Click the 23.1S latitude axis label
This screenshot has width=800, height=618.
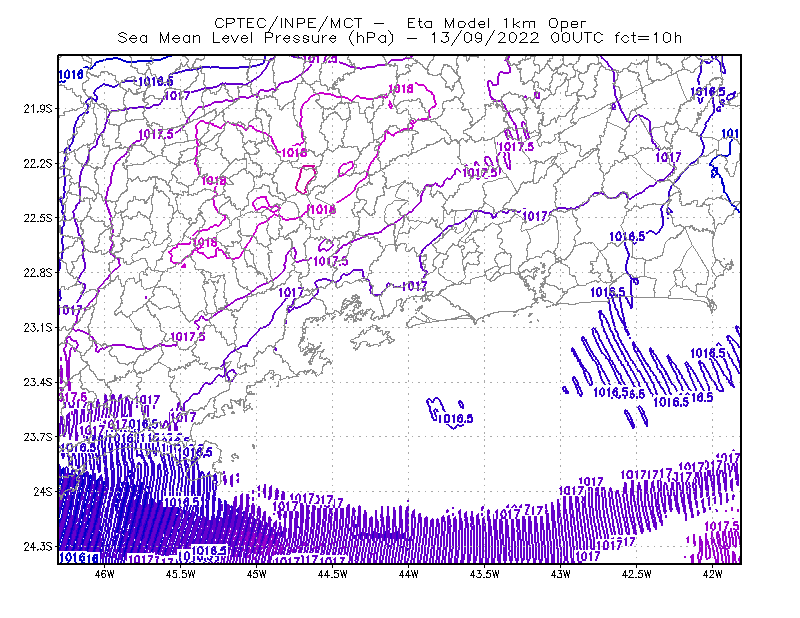[x=38, y=327]
